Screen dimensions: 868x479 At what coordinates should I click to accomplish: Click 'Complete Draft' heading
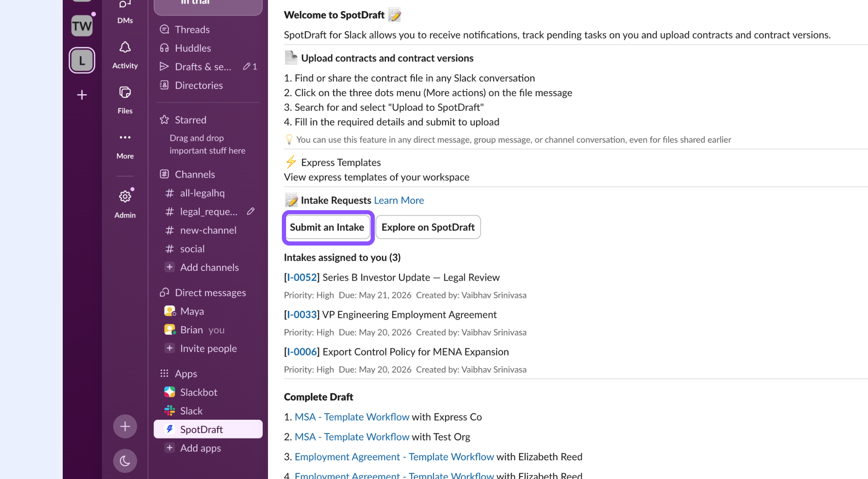318,397
